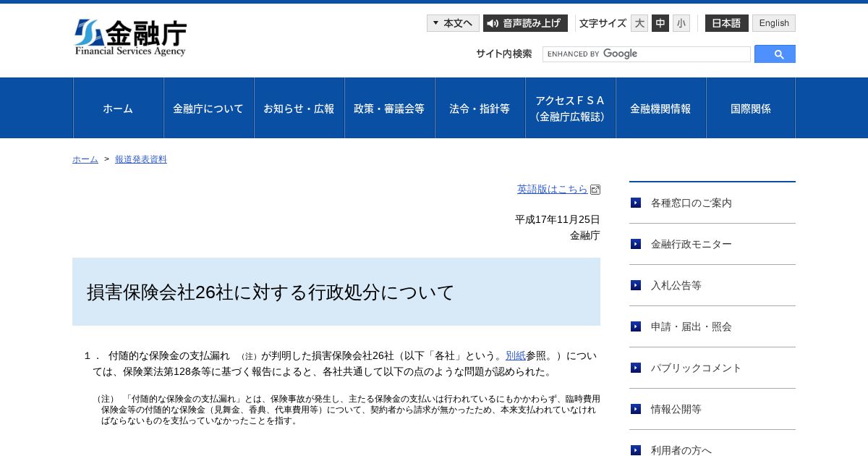Set font size to small (小)
The image size is (868, 456).
click(x=681, y=23)
